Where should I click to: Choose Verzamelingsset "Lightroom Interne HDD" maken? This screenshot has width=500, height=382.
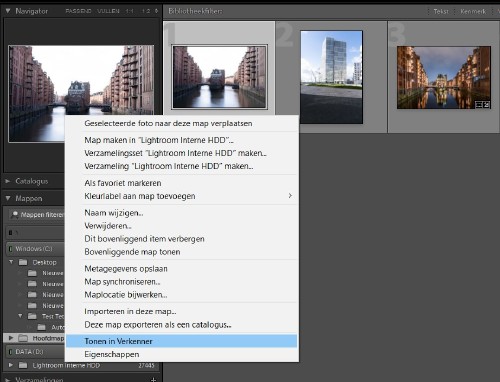point(182,153)
